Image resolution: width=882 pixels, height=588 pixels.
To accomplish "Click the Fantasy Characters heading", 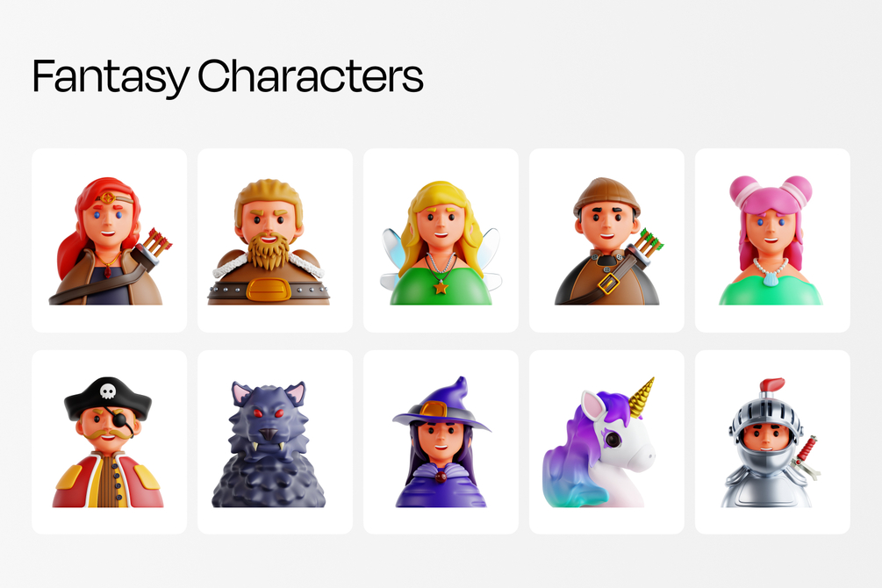I will [228, 77].
